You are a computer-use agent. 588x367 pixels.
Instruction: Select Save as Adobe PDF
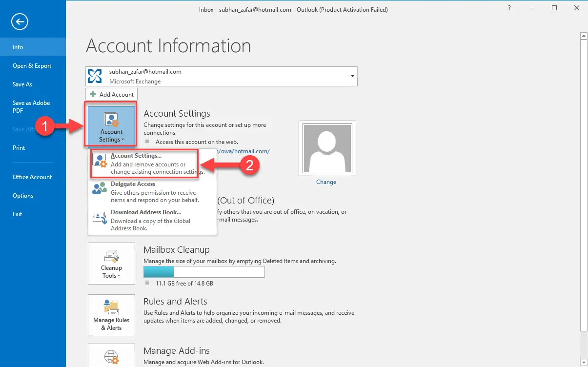click(x=33, y=106)
